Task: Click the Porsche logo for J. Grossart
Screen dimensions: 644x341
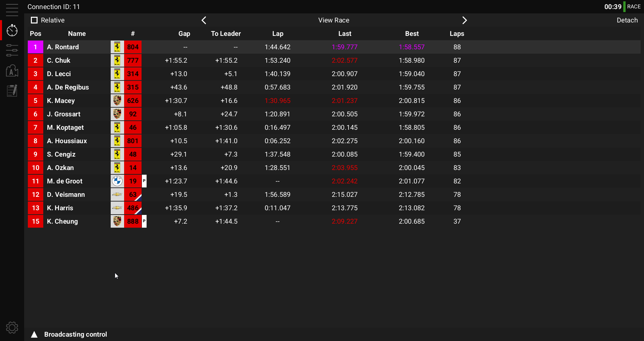Action: [x=117, y=114]
